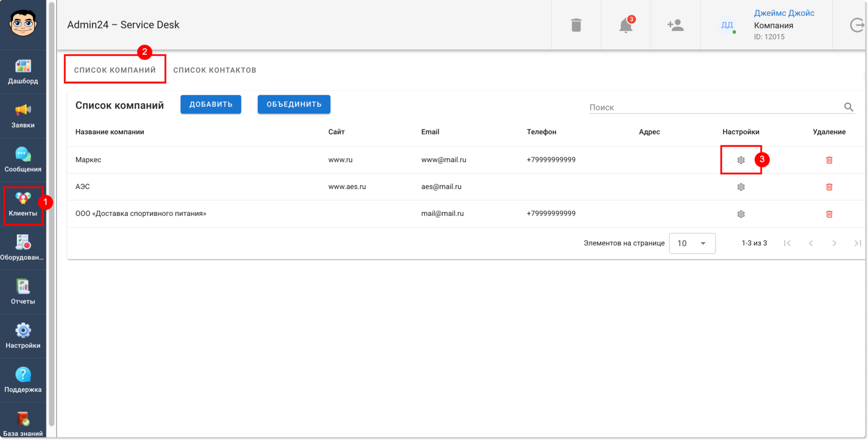
Task: Click the Название компании column header
Action: point(110,132)
